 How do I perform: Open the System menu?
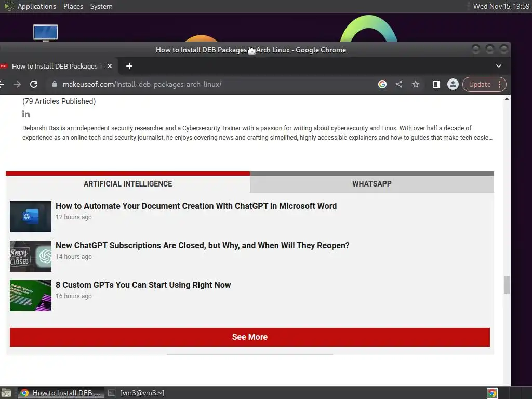[101, 6]
